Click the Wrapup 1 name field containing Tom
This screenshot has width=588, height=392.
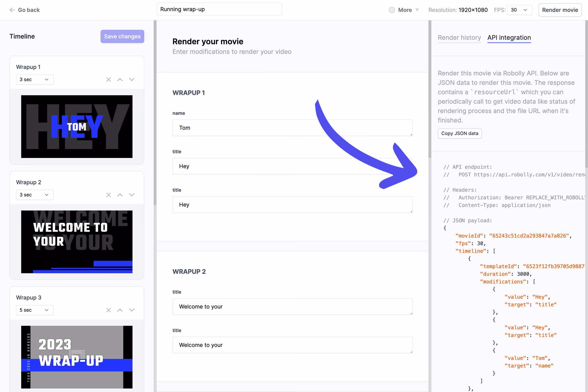(292, 128)
